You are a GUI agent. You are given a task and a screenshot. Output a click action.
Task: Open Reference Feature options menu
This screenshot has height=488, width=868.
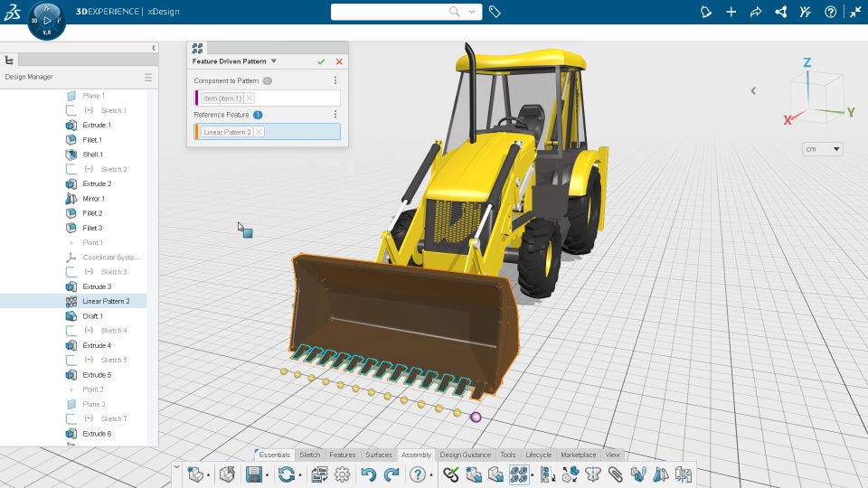click(x=335, y=115)
